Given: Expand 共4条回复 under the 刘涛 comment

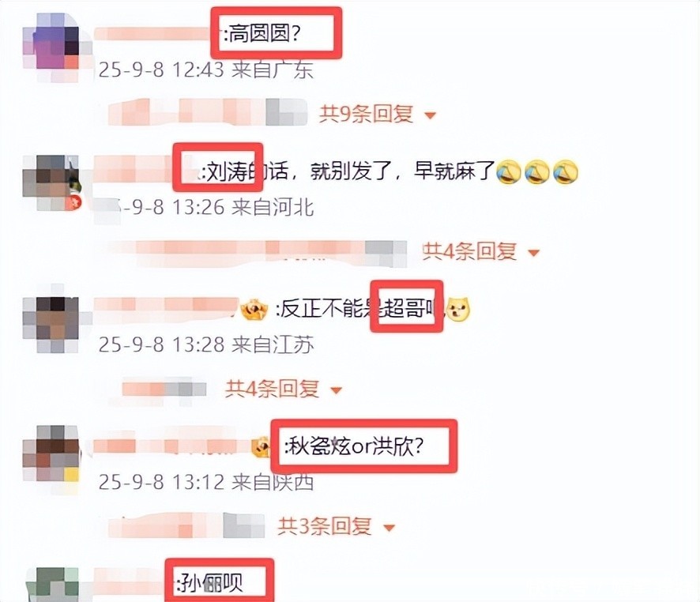Looking at the screenshot, I should coord(469,252).
